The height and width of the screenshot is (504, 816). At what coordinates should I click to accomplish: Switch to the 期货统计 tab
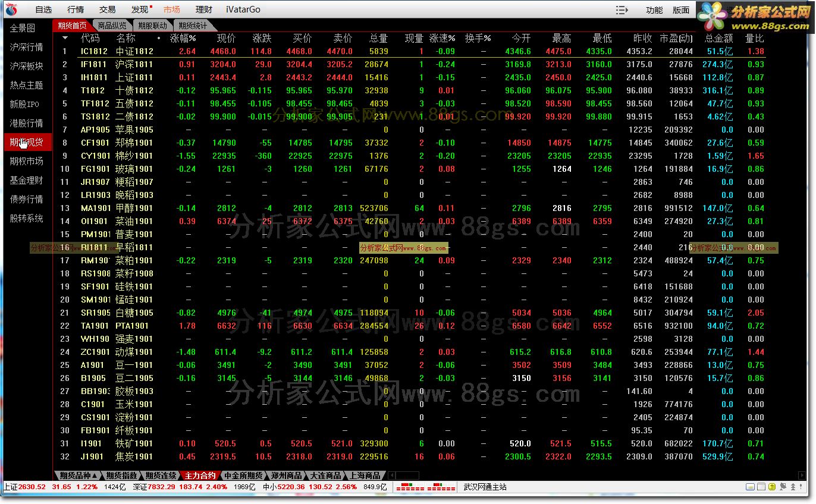tap(193, 26)
